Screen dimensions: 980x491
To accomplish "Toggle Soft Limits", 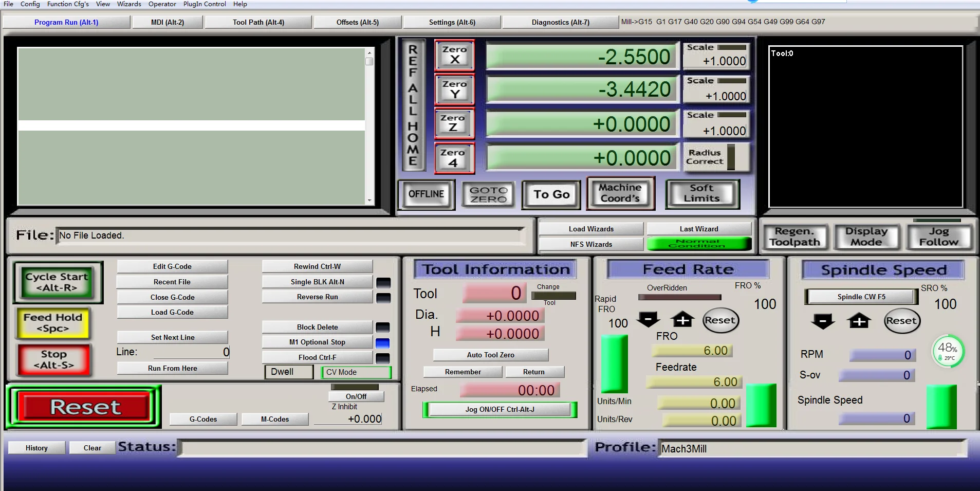I will tap(702, 193).
